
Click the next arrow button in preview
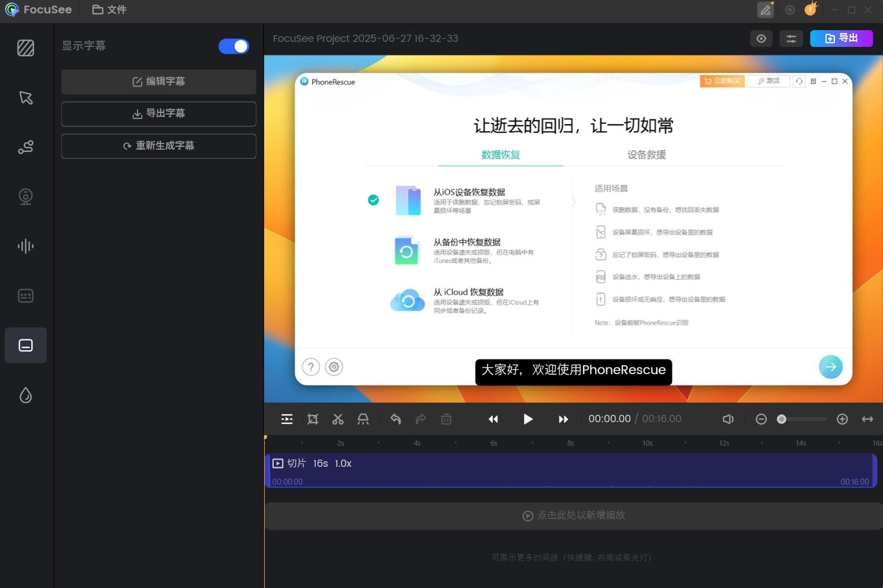pyautogui.click(x=830, y=367)
